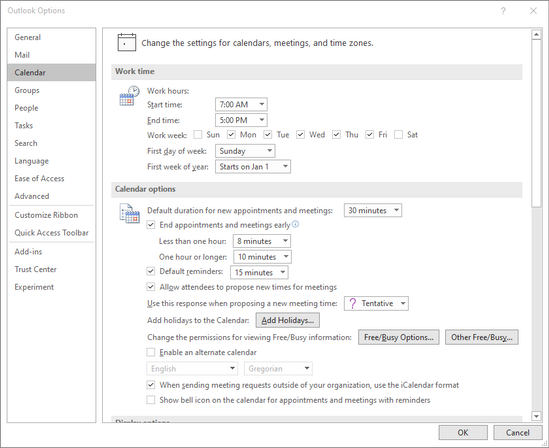The image size is (549, 448).
Task: Uncheck the Thu work week box
Action: [x=336, y=135]
